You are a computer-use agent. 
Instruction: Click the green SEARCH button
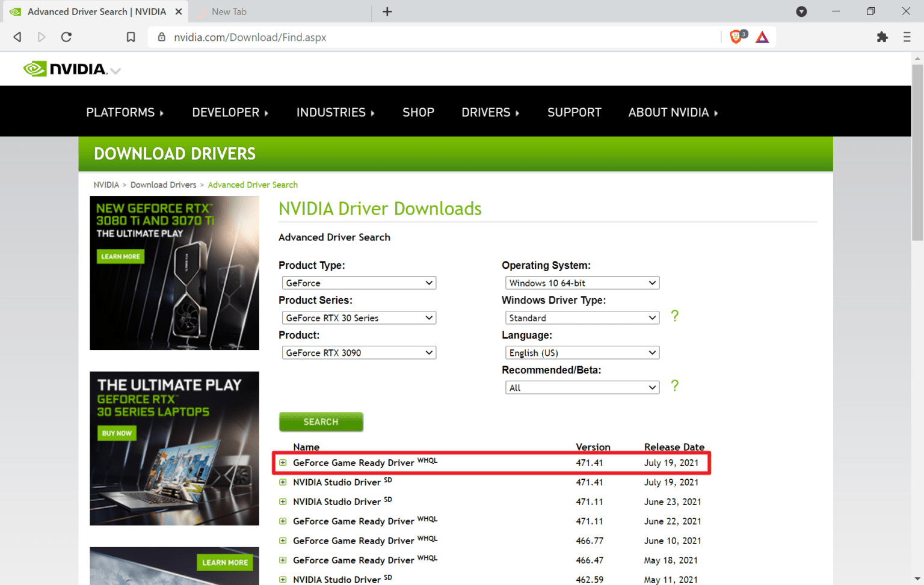tap(321, 422)
